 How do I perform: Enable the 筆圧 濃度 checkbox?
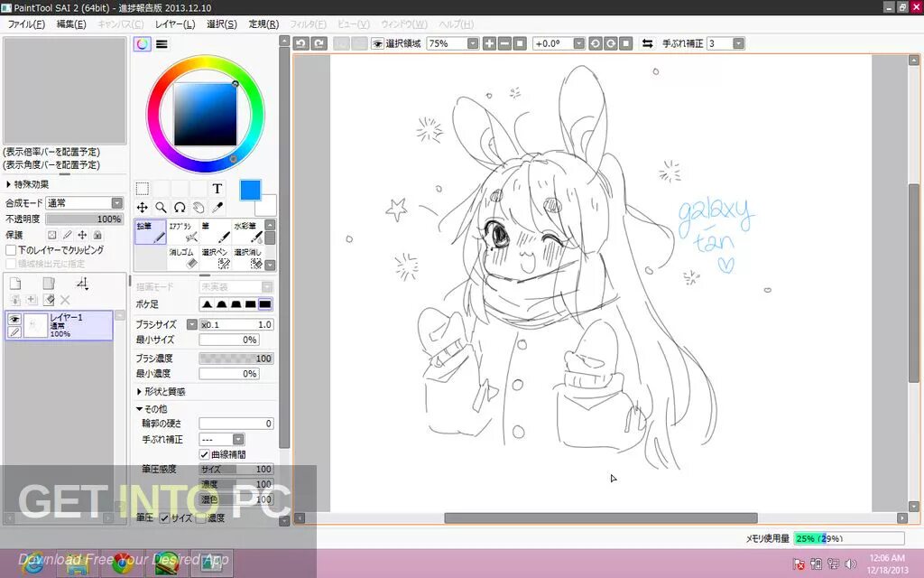[201, 518]
